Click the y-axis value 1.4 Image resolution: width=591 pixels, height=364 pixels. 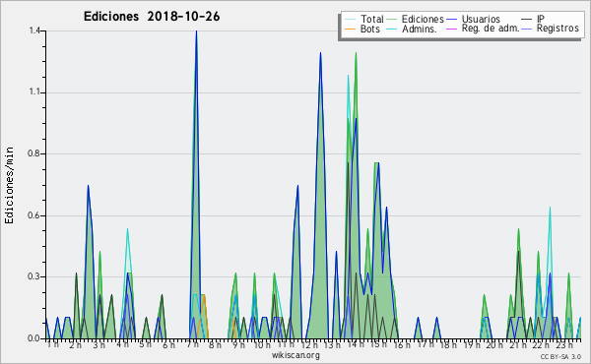pos(34,30)
